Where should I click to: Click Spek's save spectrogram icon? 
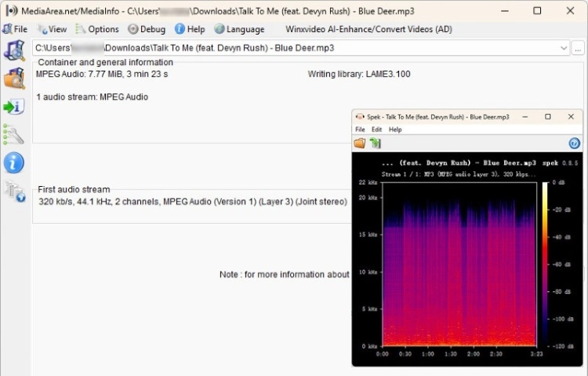click(376, 143)
